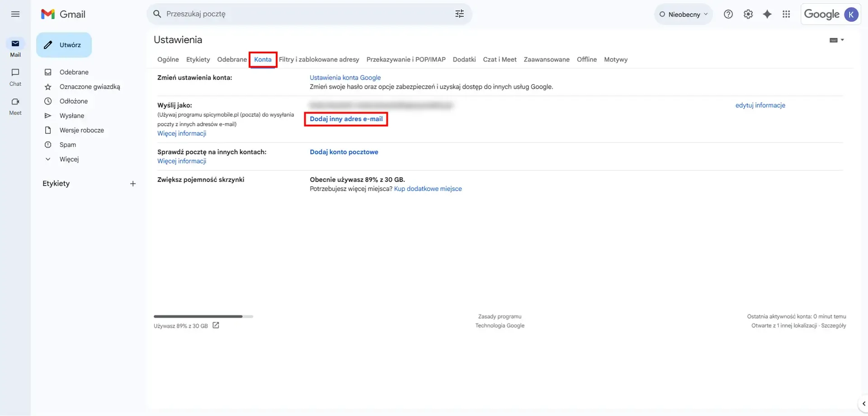Image resolution: width=868 pixels, height=416 pixels.
Task: Open advanced search options
Action: coord(459,14)
